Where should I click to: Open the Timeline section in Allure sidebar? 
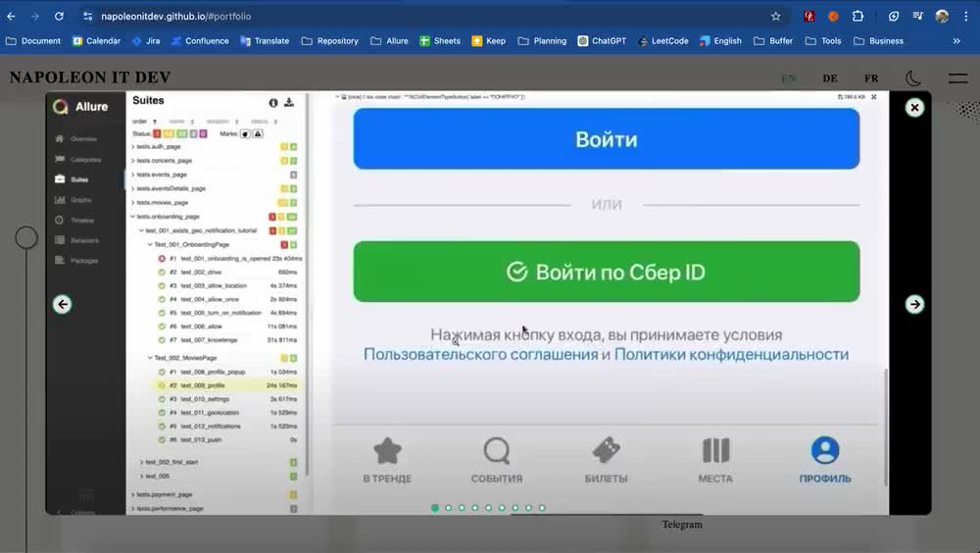pos(74,221)
